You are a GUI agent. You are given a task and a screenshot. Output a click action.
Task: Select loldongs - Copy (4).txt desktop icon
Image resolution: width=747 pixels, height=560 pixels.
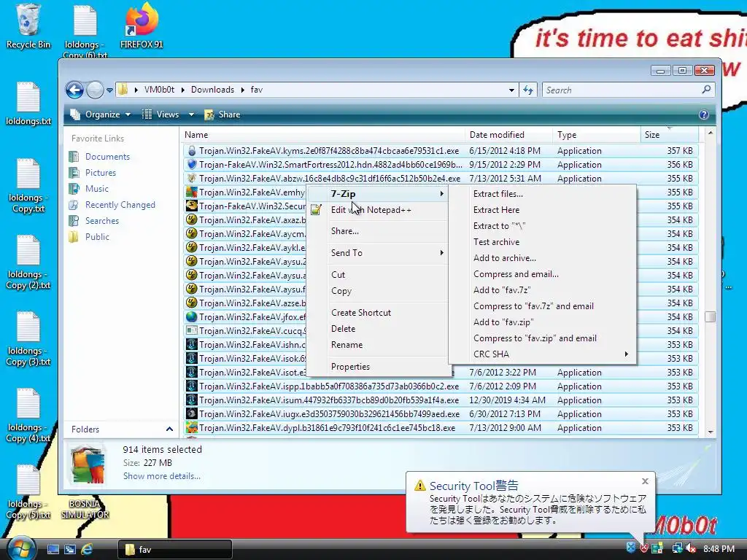[x=28, y=416]
